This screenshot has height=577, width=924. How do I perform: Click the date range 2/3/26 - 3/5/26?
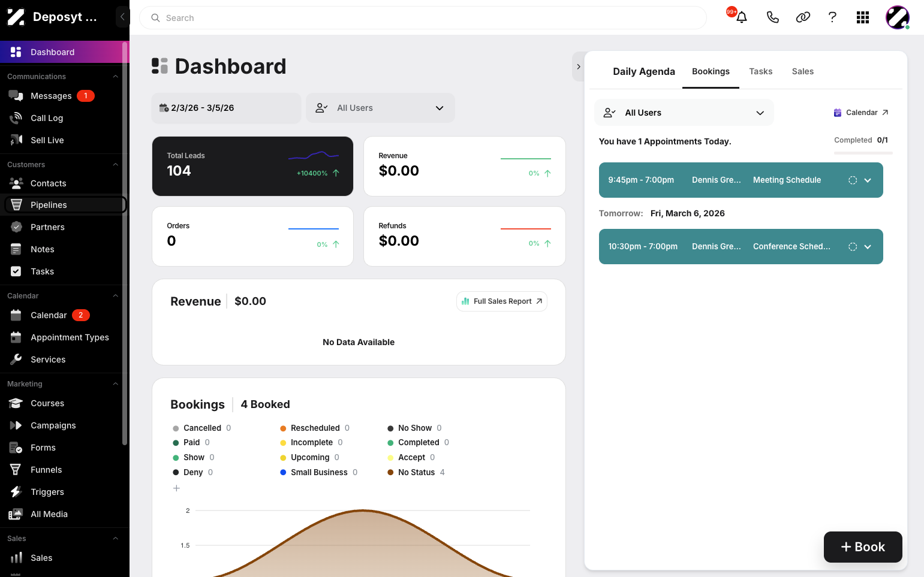click(226, 108)
